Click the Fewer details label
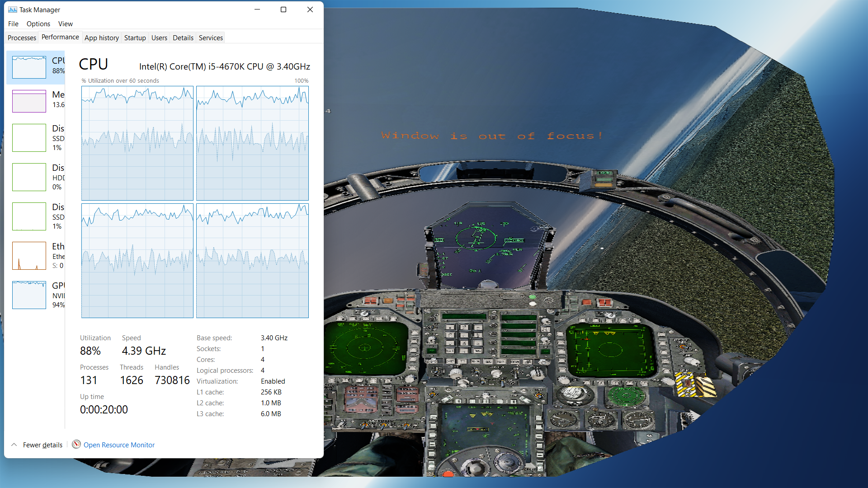This screenshot has height=488, width=868. pyautogui.click(x=42, y=445)
